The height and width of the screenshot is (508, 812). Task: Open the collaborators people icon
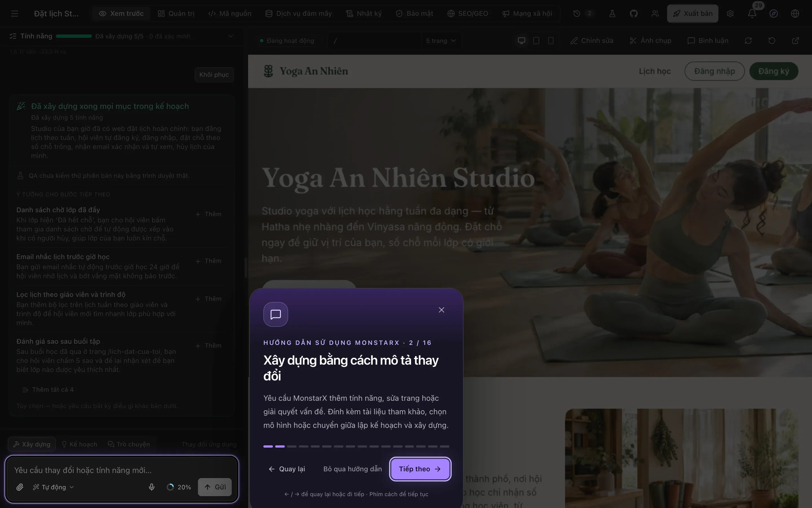point(655,14)
